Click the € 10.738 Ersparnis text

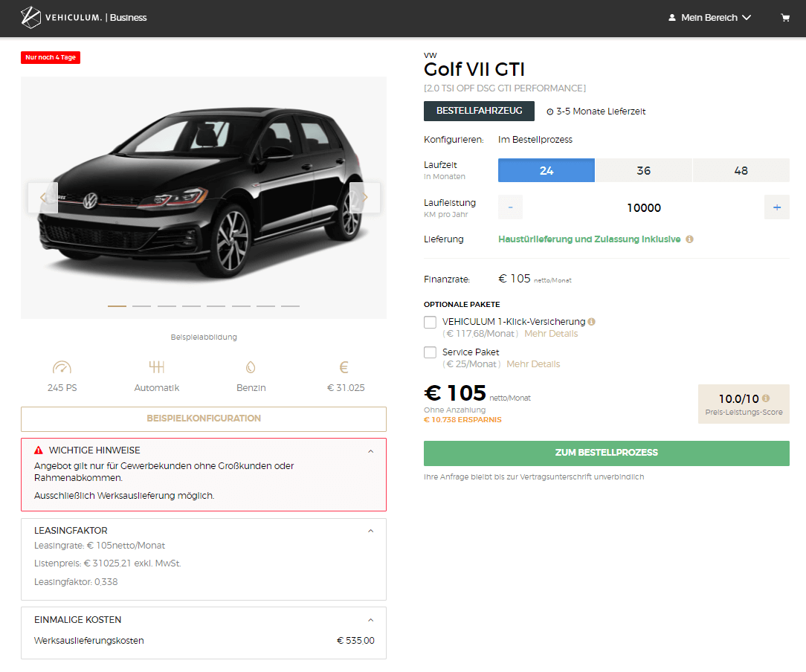click(462, 420)
